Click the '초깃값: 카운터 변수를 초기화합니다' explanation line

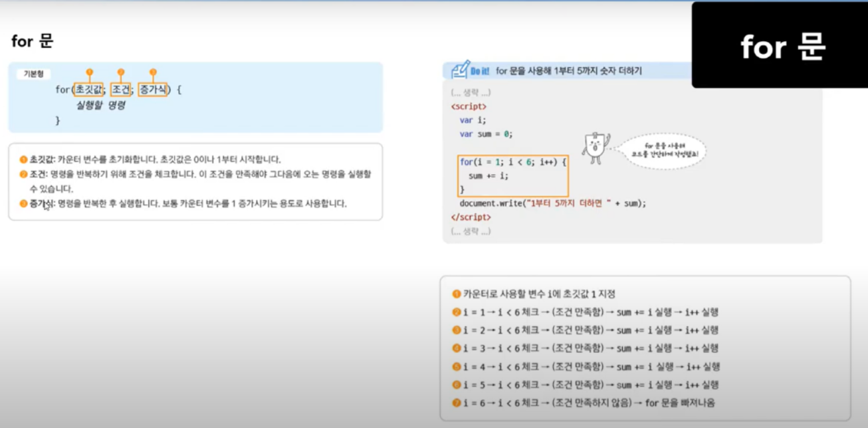pyautogui.click(x=150, y=160)
